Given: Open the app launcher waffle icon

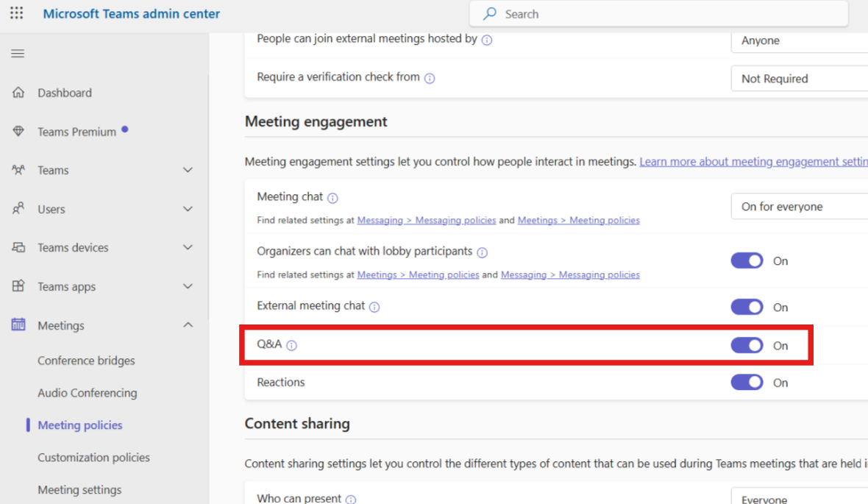Looking at the screenshot, I should 17,13.
